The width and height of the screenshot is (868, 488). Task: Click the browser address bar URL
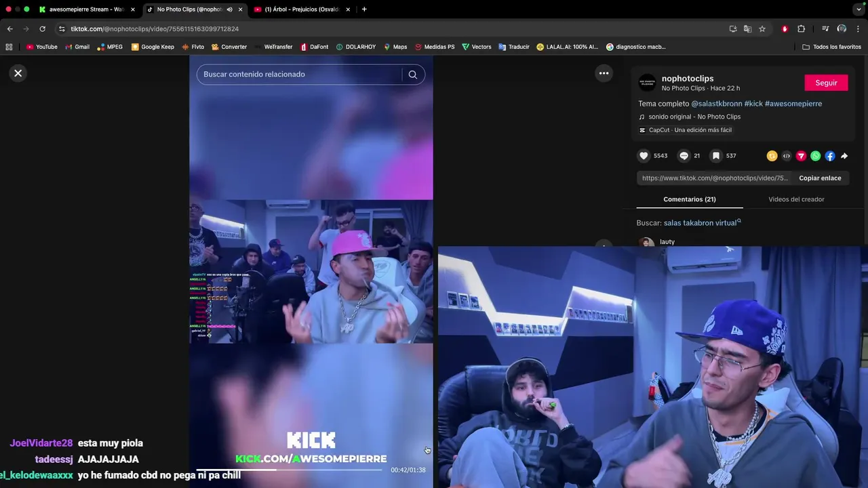coord(155,29)
